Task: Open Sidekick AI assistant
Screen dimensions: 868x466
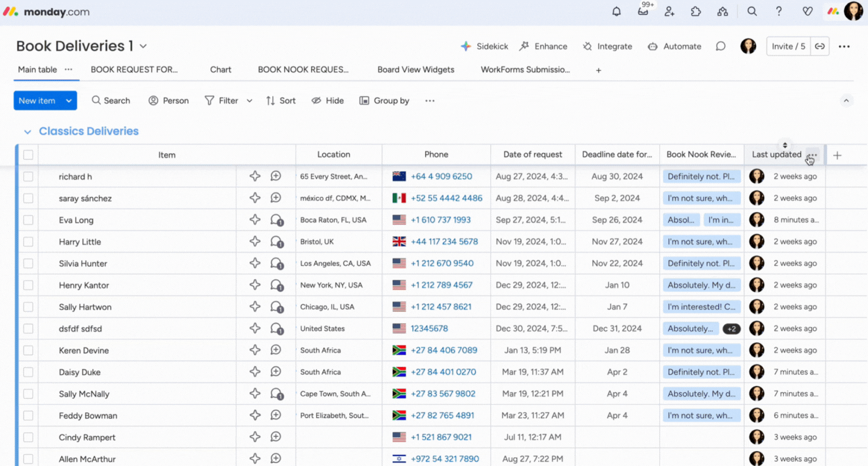Action: pos(484,46)
